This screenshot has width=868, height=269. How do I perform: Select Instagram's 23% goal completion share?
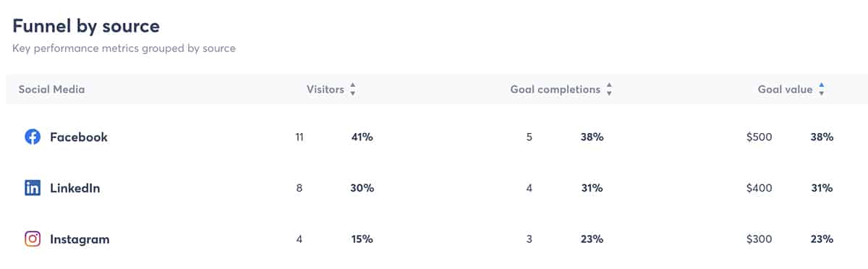click(591, 239)
